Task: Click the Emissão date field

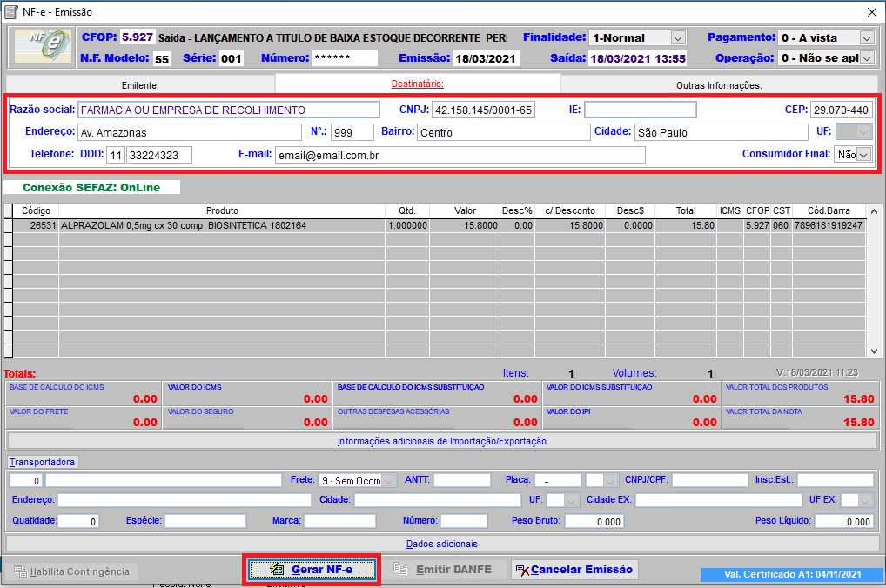Action: [x=486, y=58]
